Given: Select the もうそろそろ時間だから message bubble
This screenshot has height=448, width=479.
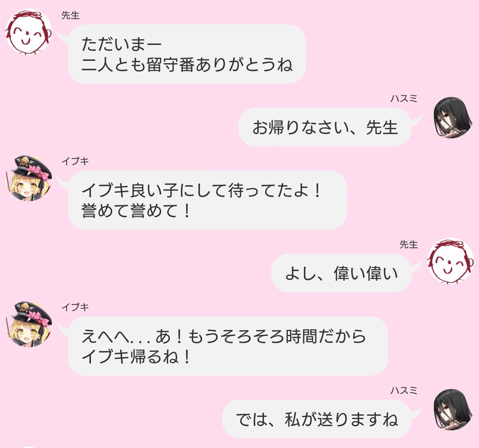Looking at the screenshot, I should pos(228,346).
